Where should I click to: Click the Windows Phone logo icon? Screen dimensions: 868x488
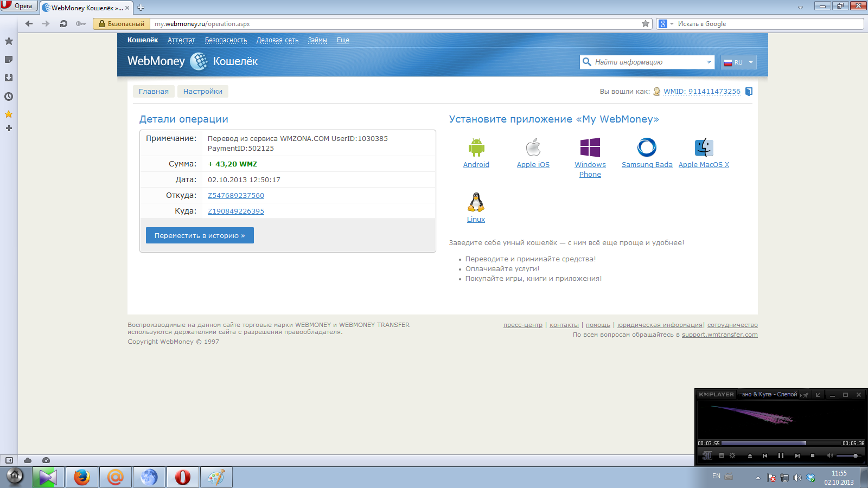coord(590,147)
